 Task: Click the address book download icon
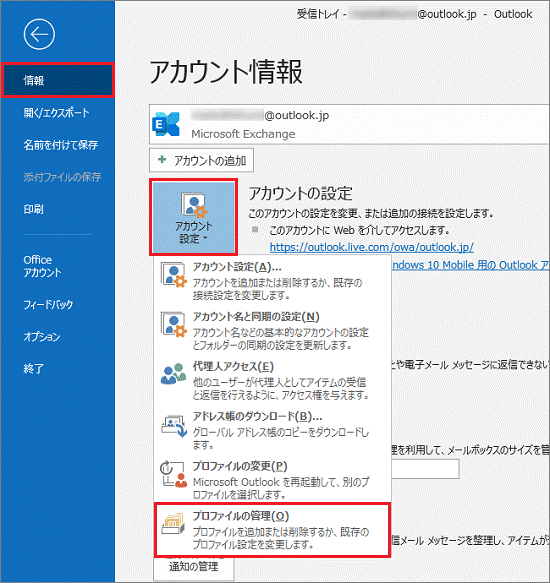coord(174,425)
